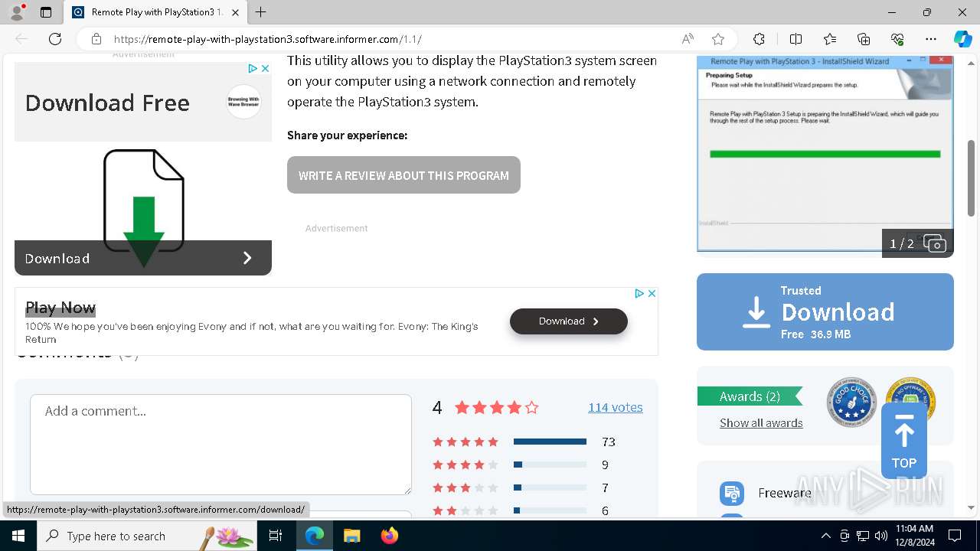
Task: Open the notification center icon
Action: [955, 536]
